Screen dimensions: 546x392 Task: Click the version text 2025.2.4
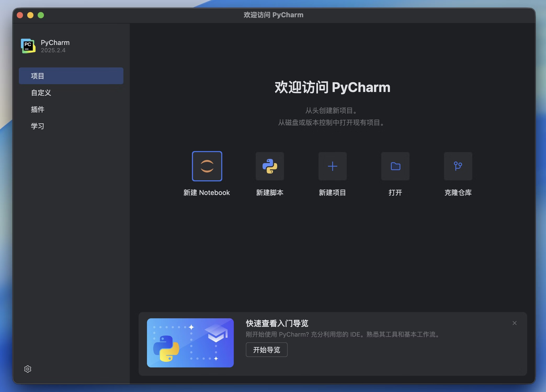[53, 50]
